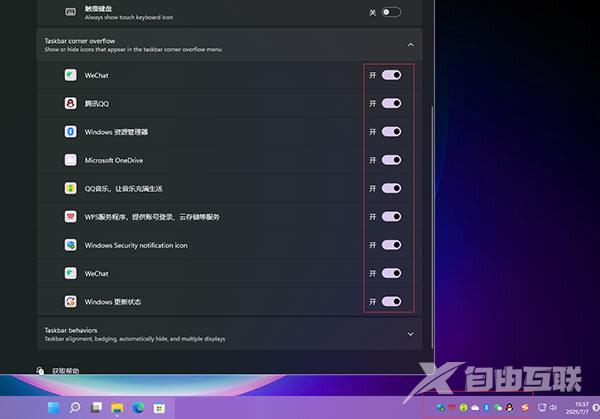Click the red WPS icon in the system tray
Image resolution: width=600 pixels, height=419 pixels.
[452, 408]
